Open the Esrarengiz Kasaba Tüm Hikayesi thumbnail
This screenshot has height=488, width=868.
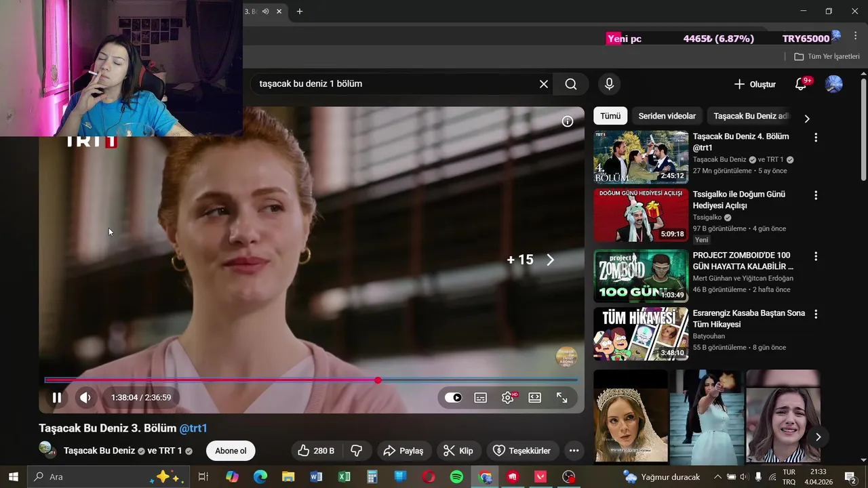(641, 334)
